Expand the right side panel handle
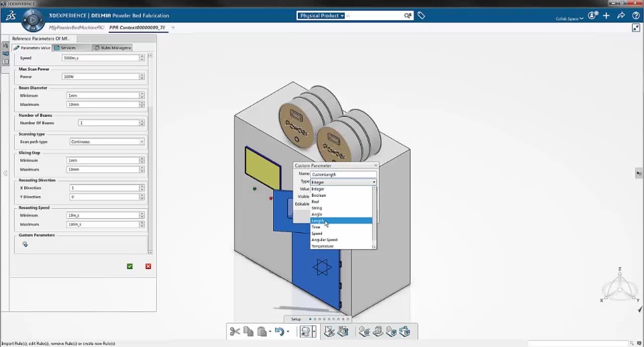Screen dimensions: 644x347 tap(639, 173)
